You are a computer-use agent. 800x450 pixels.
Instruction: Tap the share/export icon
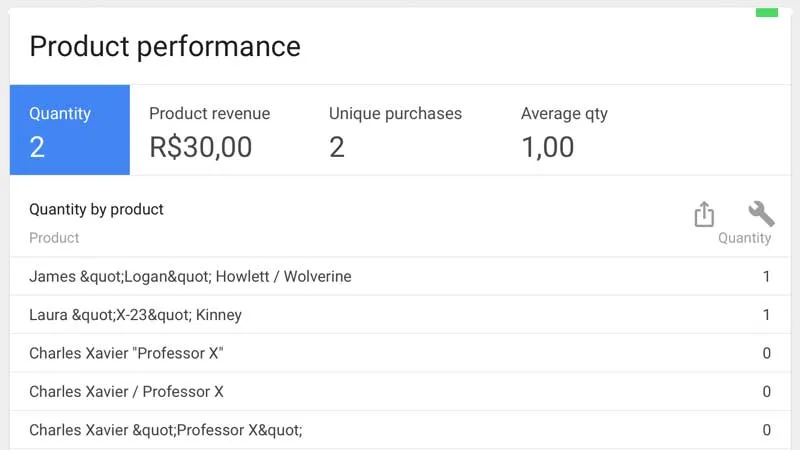704,214
